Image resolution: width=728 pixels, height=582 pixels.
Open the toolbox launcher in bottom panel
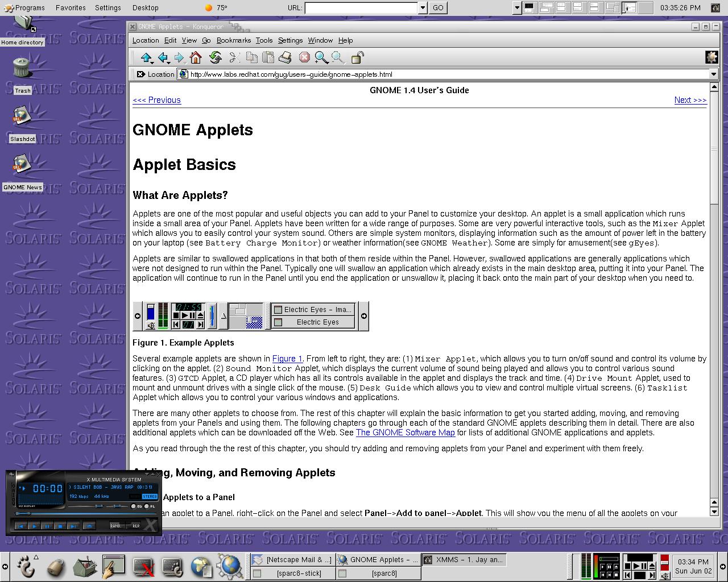tap(85, 567)
